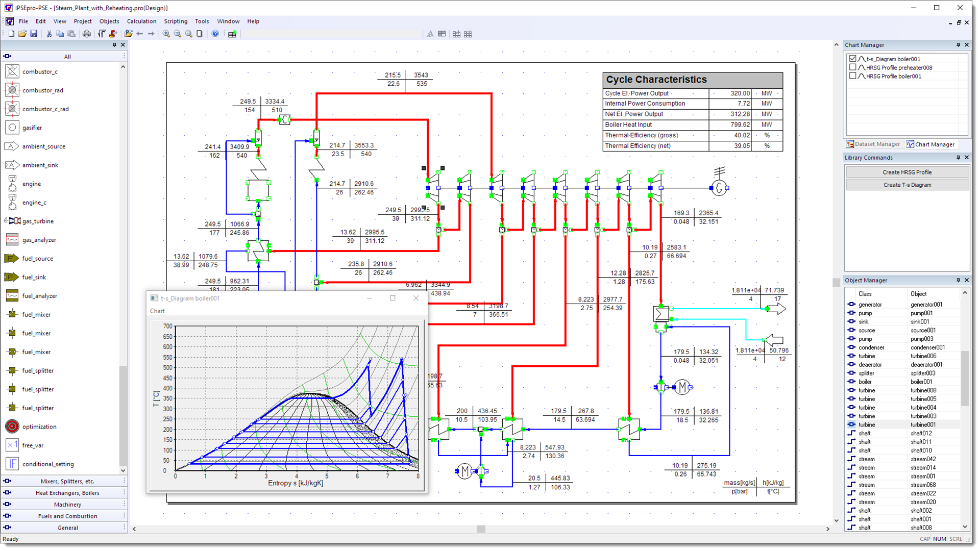980x551 pixels.
Task: Switch to Dataset Manager tab
Action: coord(873,144)
